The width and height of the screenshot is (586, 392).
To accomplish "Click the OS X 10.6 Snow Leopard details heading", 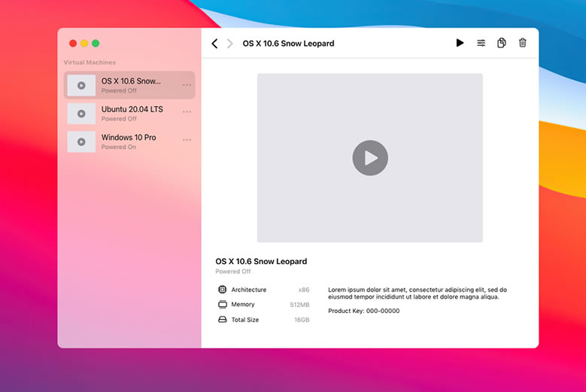I will (261, 261).
